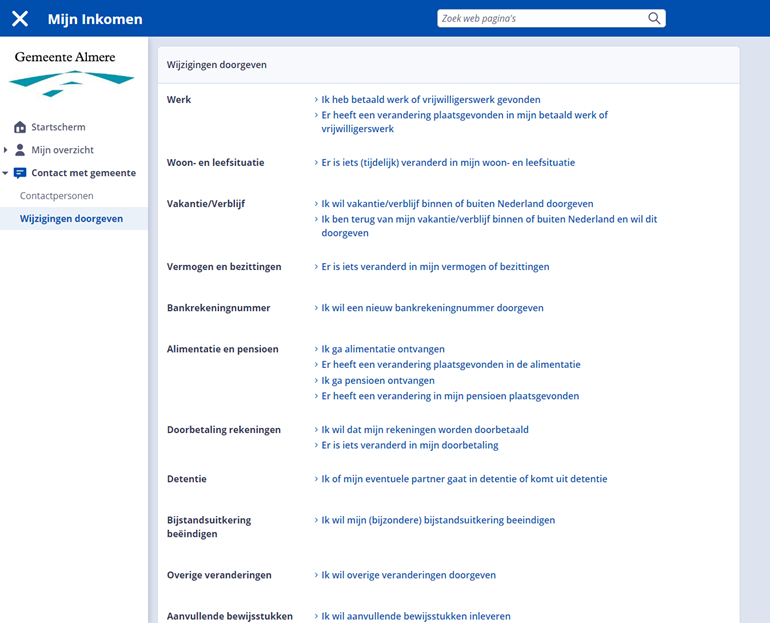Screen dimensions: 770x623
Task: Click the magnifying glass search icon
Action: 654,18
